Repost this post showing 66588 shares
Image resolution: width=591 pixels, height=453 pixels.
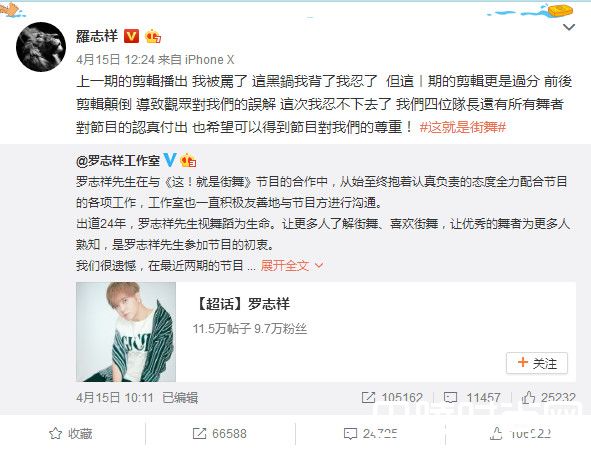click(220, 434)
